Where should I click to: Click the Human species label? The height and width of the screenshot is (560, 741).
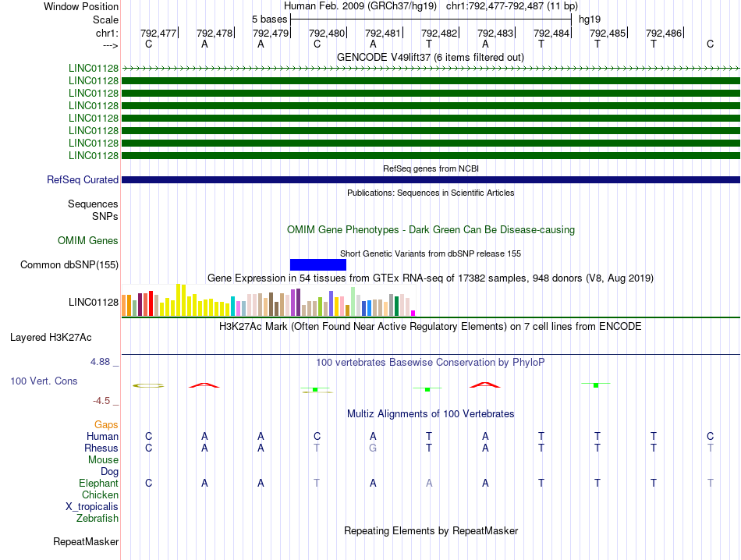pyautogui.click(x=102, y=436)
